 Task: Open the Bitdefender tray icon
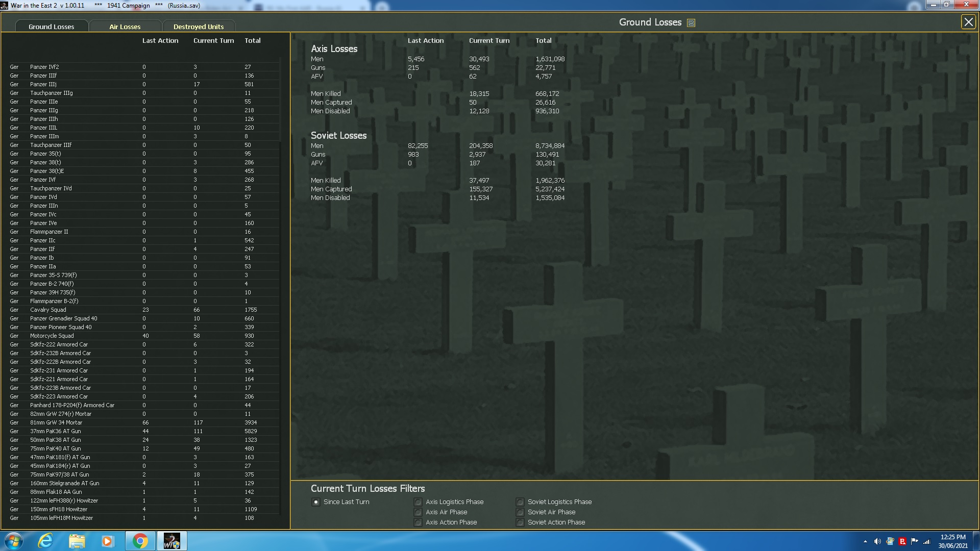click(902, 541)
